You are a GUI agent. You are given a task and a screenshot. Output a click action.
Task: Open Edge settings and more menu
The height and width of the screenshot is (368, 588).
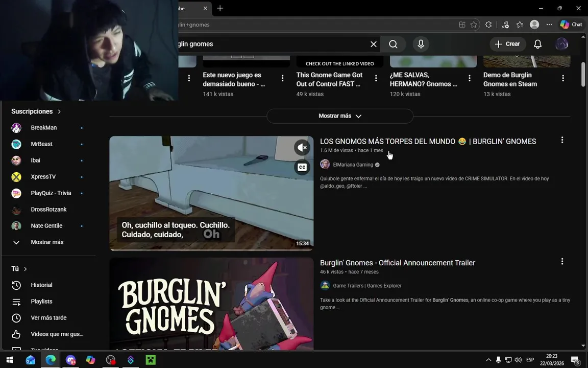(549, 25)
